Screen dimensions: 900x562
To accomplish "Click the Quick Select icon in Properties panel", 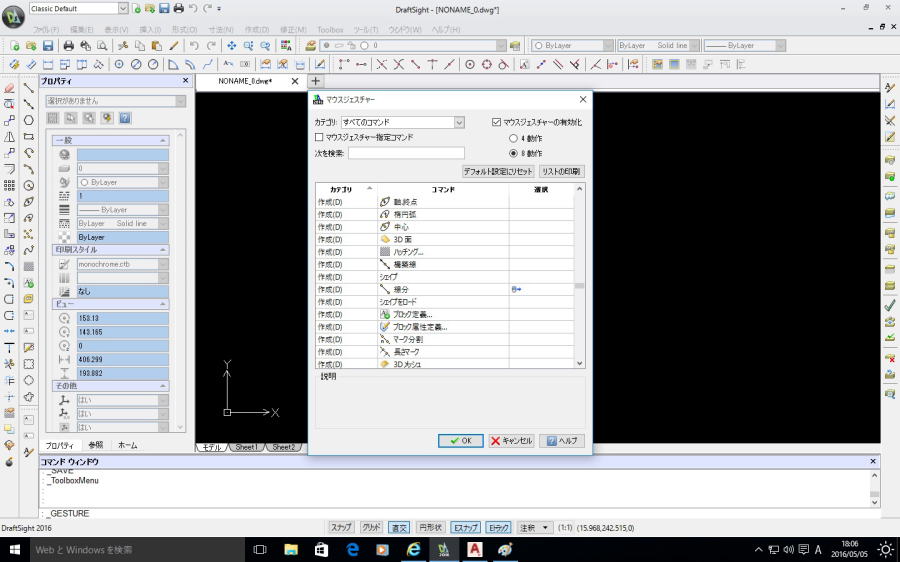I will pos(107,118).
